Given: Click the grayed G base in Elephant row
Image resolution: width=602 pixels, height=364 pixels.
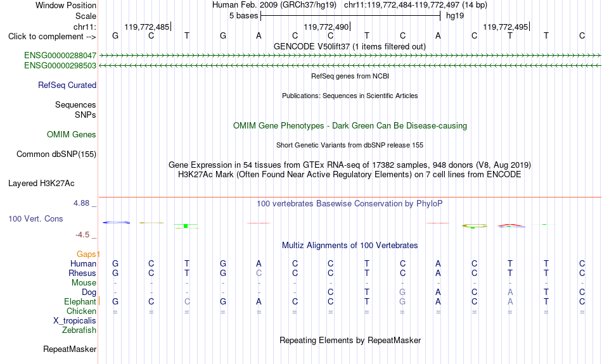Looking at the screenshot, I should (x=402, y=302).
